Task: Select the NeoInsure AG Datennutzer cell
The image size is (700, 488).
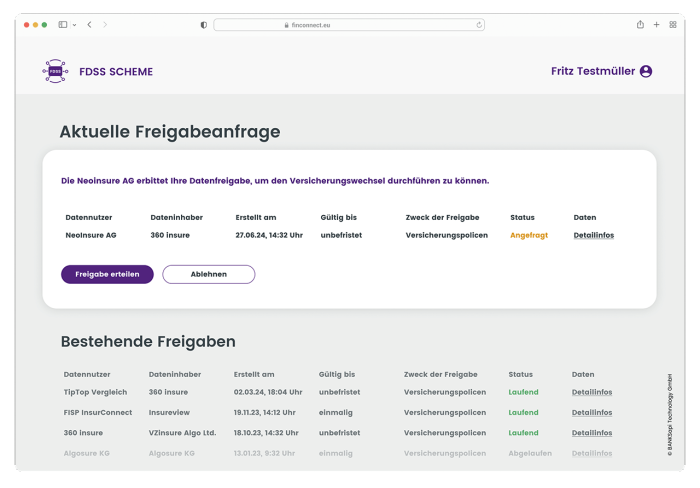Action: (x=91, y=235)
